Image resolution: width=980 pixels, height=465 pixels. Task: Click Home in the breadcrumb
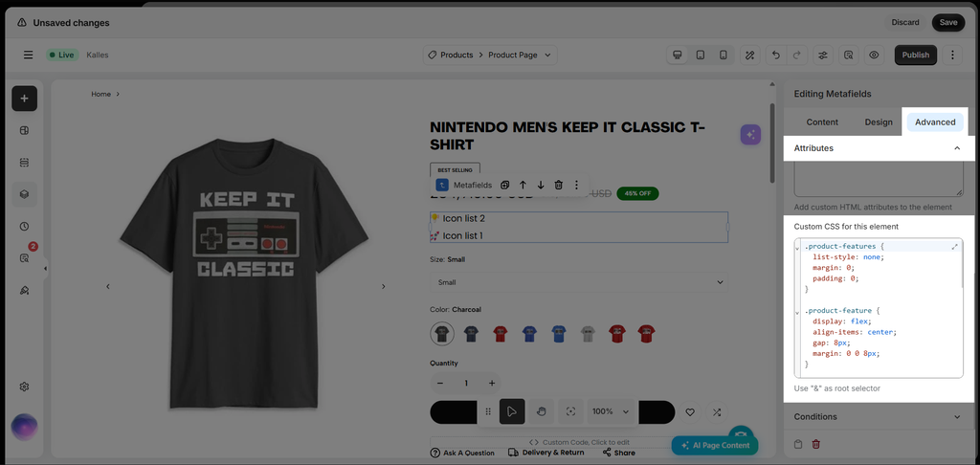[100, 95]
